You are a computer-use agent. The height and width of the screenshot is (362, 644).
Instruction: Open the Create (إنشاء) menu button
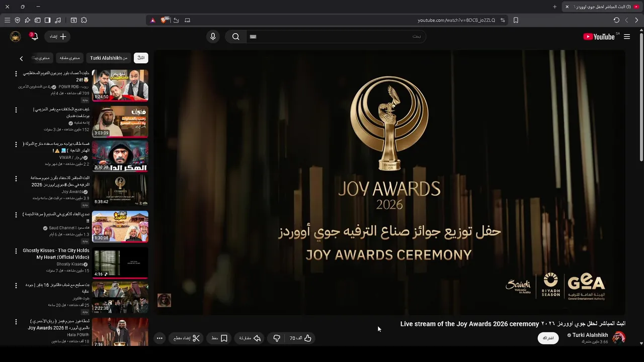click(57, 37)
